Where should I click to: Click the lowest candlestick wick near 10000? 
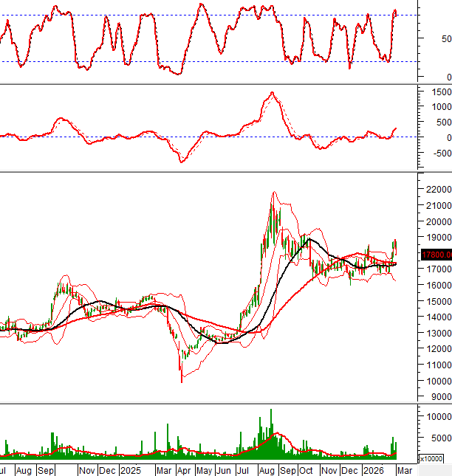click(182, 381)
